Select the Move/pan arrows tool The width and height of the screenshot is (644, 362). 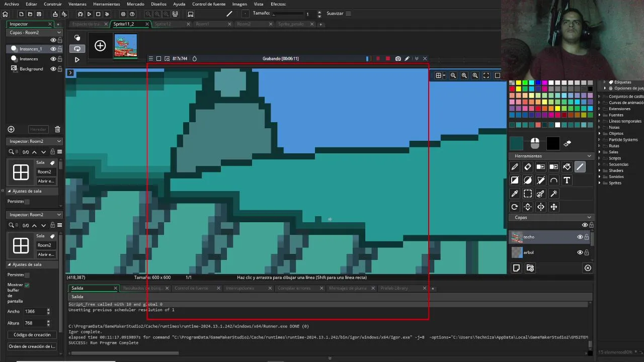554,207
